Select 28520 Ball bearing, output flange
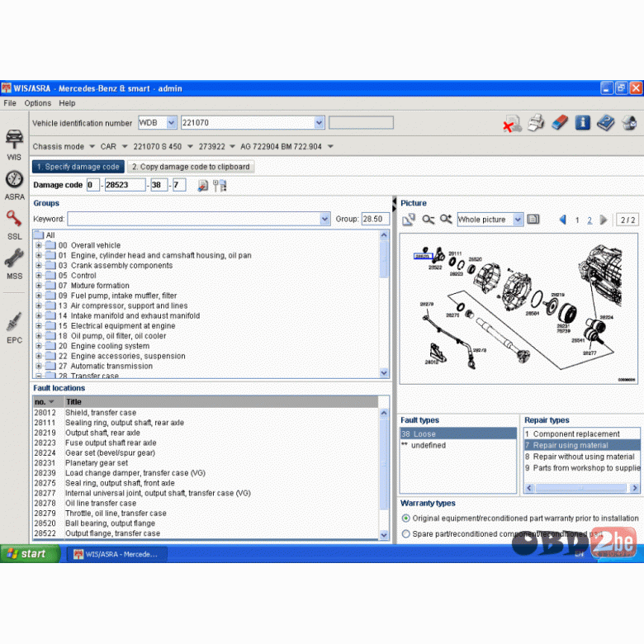This screenshot has width=644, height=644. coord(206,523)
